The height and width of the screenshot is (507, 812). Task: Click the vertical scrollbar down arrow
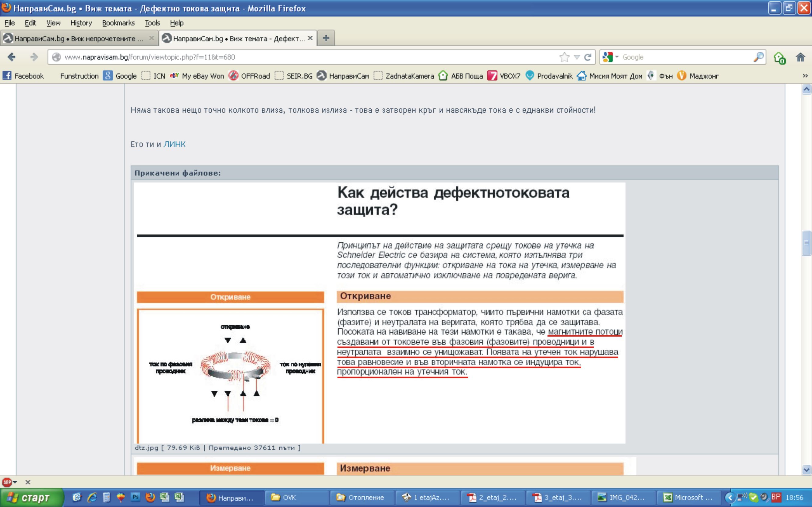(x=806, y=470)
